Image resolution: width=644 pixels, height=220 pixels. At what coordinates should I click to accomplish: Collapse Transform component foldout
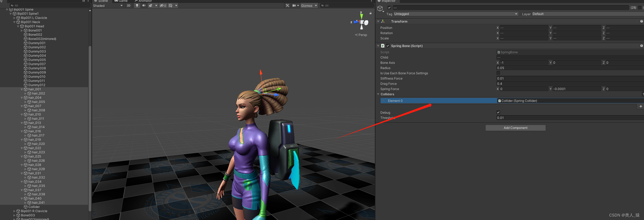click(x=378, y=22)
